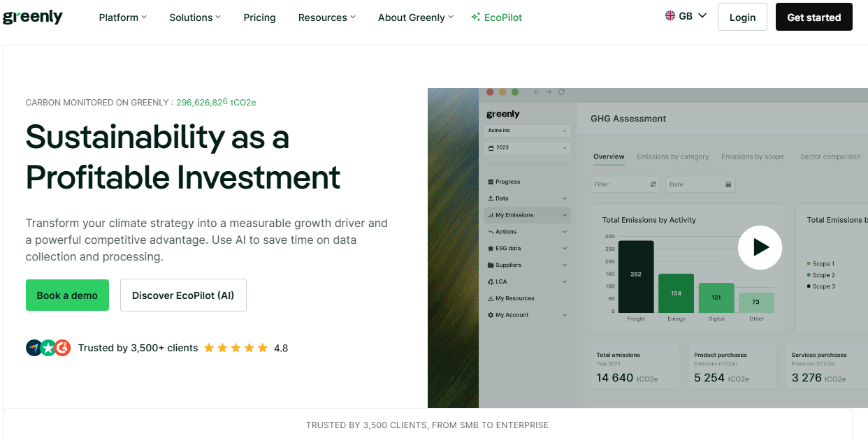Open the GB language selector dropdown
Image resolution: width=868 pixels, height=440 pixels.
[686, 16]
